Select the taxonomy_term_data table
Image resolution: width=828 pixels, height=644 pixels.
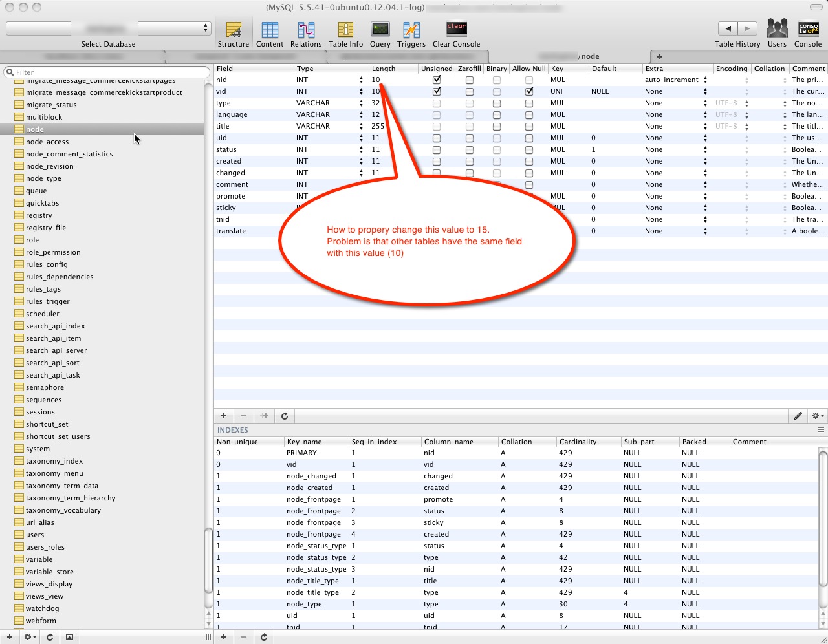[62, 486]
